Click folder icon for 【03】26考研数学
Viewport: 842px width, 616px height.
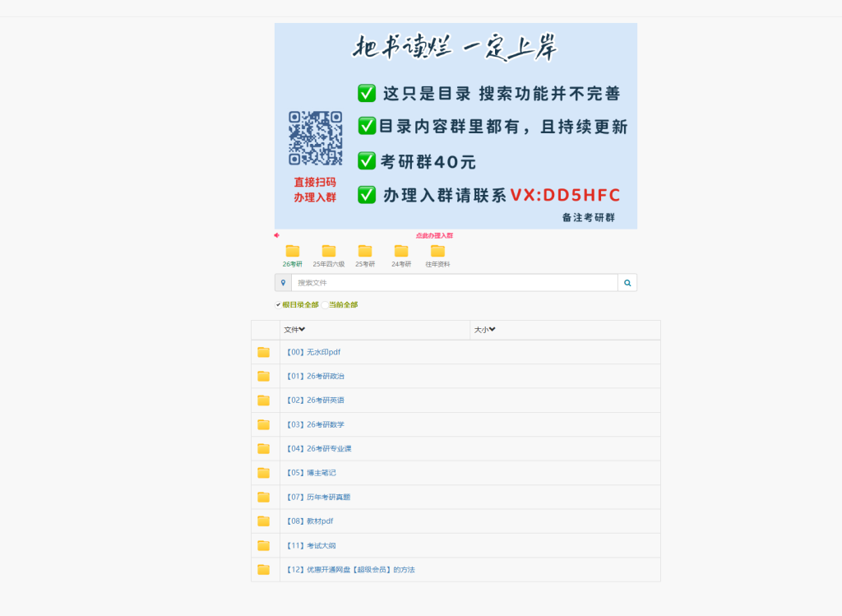point(264,425)
